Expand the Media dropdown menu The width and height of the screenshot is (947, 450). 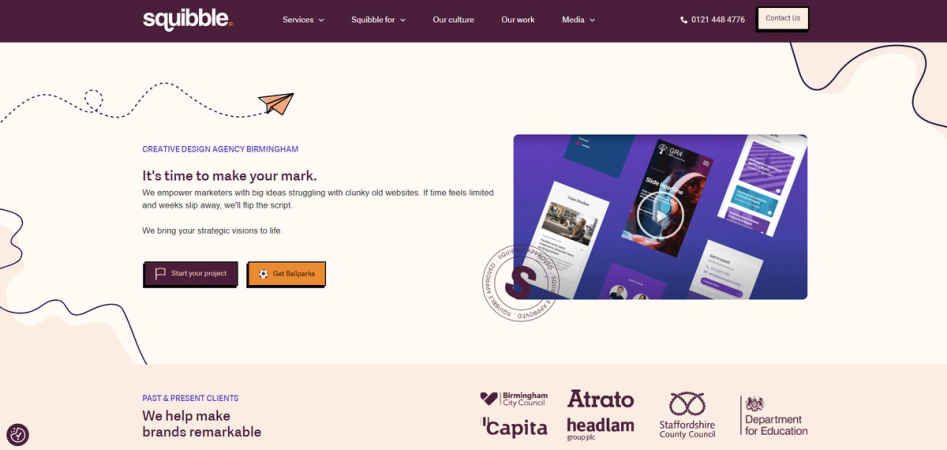point(579,20)
